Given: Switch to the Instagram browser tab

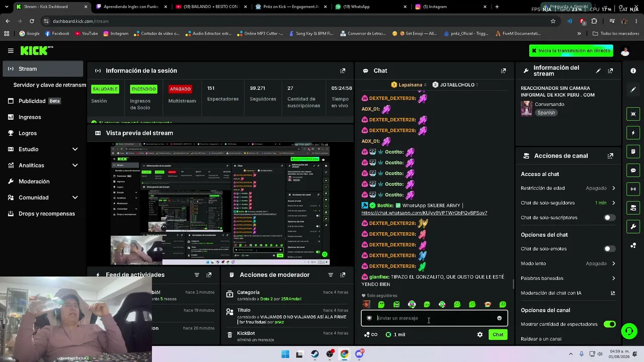Looking at the screenshot, I should point(450,7).
